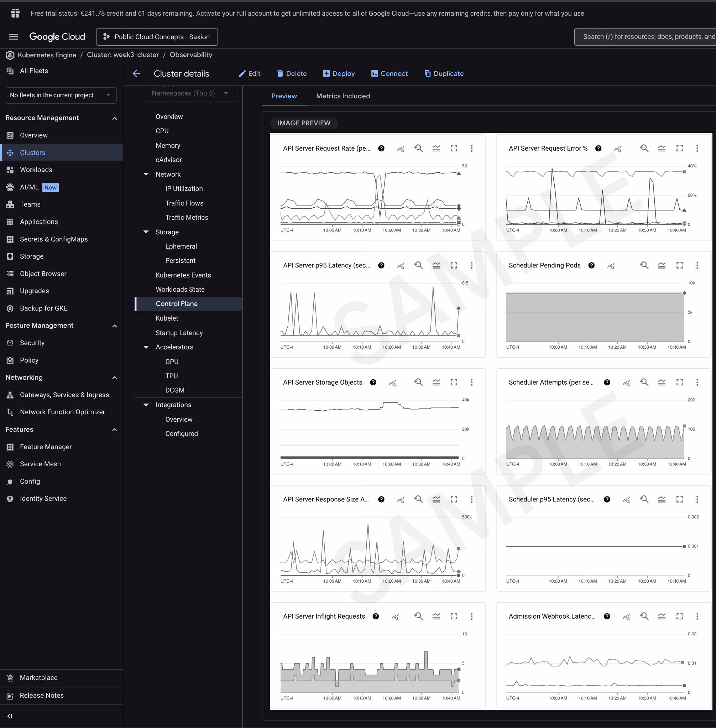Select Workloads in the sidebar
The image size is (716, 728).
pos(36,170)
